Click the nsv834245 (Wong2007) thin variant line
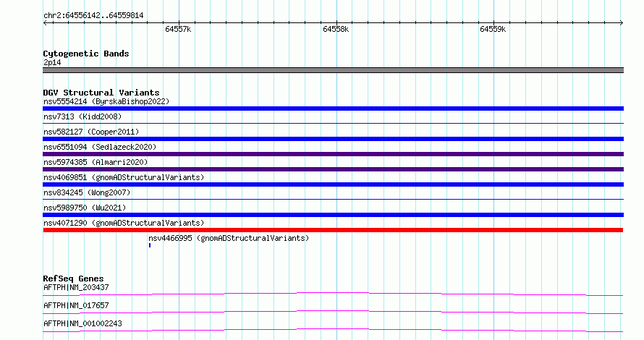The width and height of the screenshot is (644, 340). coord(333,200)
